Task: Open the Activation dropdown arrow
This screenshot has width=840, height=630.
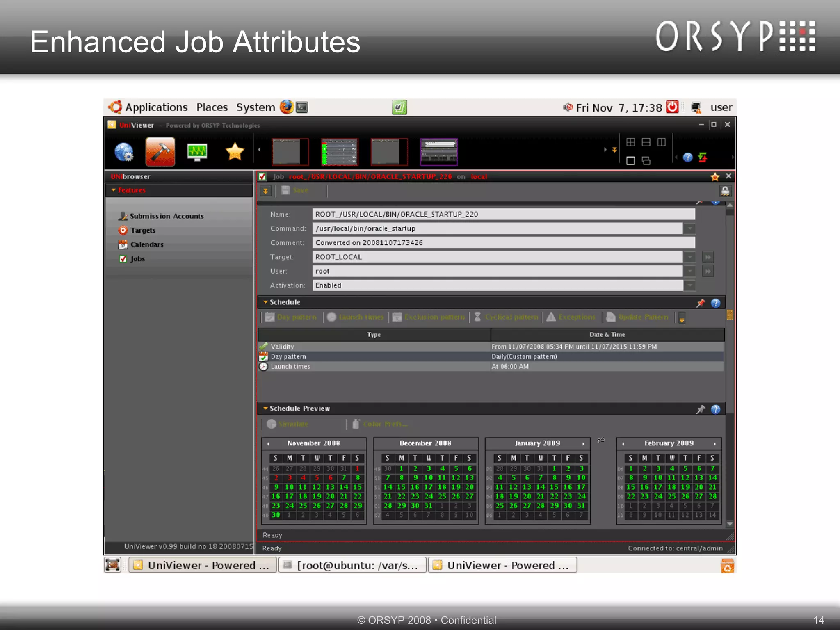Action: [690, 285]
